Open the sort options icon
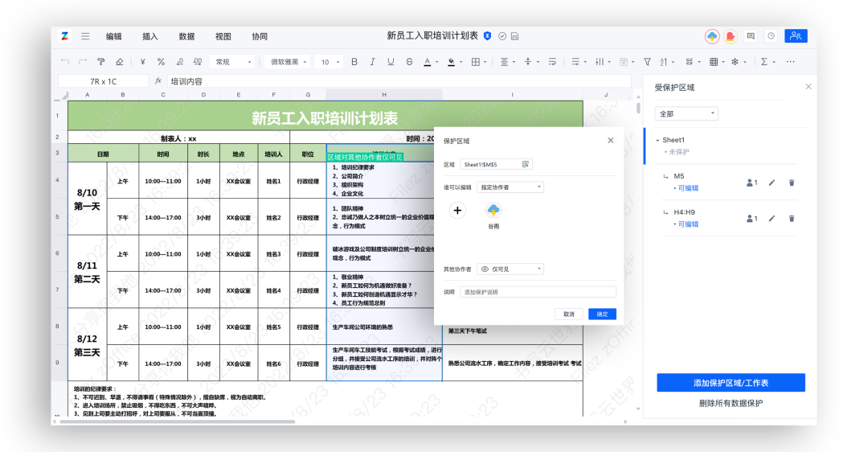The width and height of the screenshot is (868, 452). coord(664,62)
